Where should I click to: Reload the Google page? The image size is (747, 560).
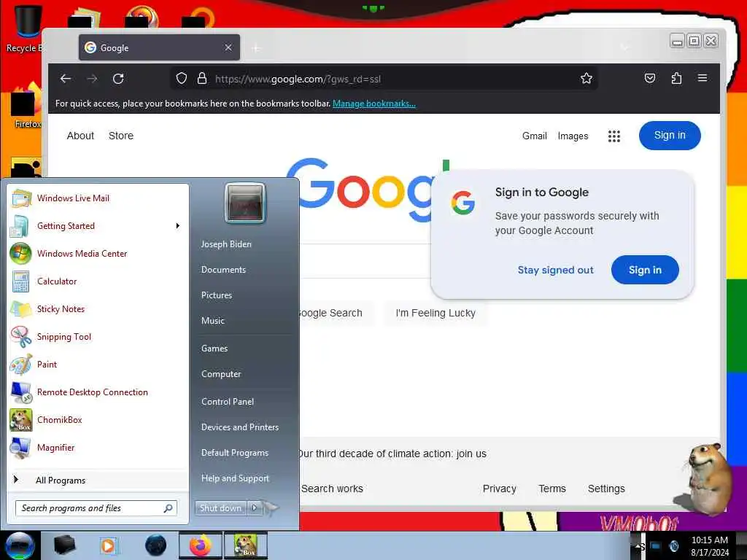[118, 79]
